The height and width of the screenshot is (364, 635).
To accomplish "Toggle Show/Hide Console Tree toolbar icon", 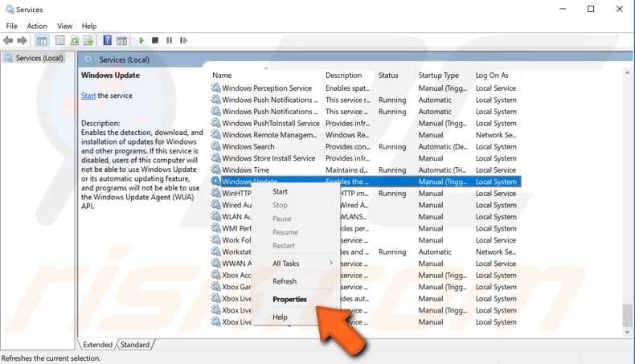I will (42, 40).
